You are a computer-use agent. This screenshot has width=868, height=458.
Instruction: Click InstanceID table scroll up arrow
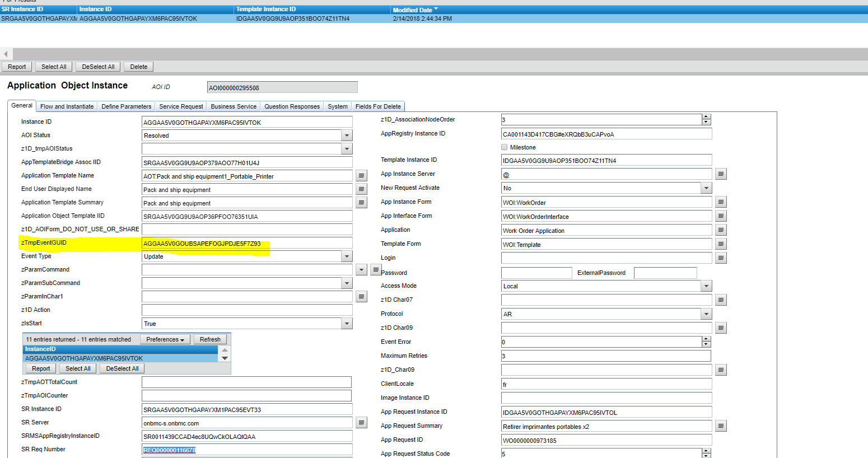225,350
